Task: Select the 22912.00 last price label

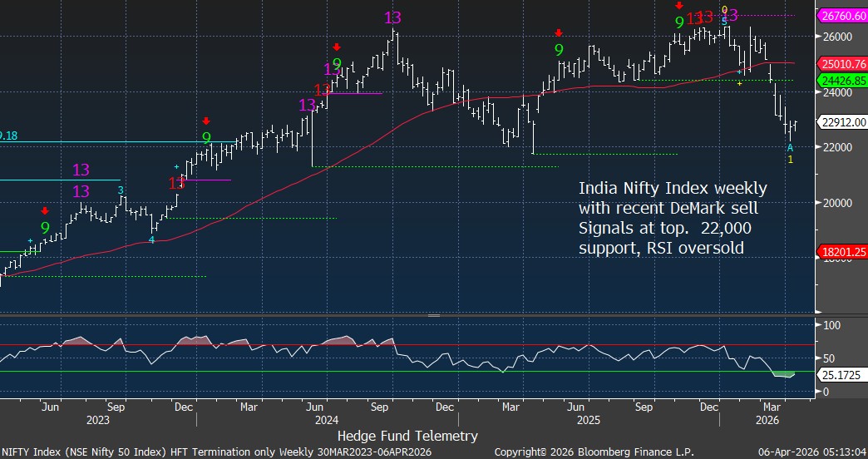Action: 843,122
